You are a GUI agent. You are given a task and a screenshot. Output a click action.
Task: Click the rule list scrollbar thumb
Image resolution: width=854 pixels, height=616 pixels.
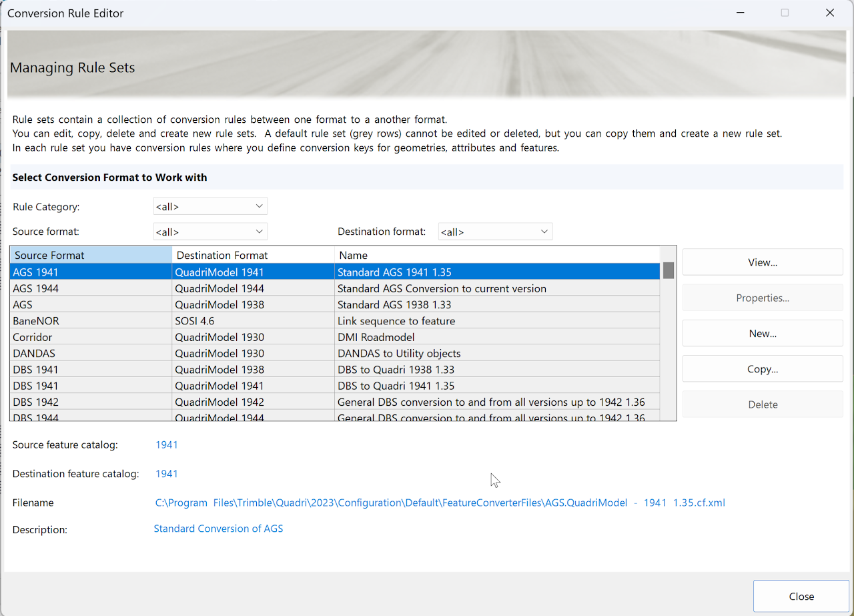coord(669,270)
